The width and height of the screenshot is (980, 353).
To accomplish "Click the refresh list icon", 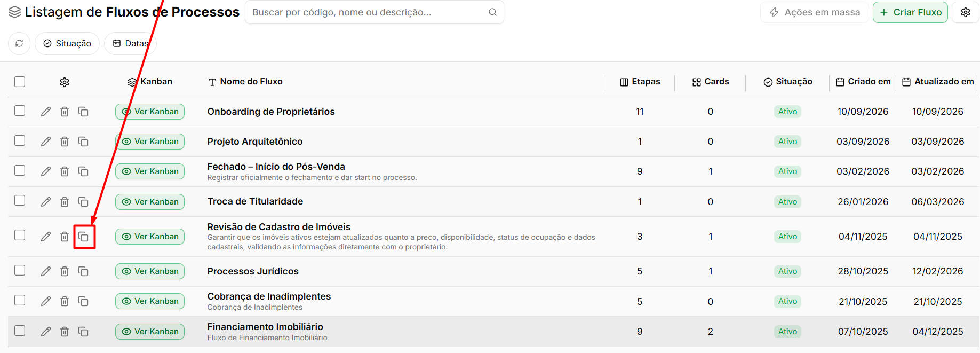I will 19,43.
